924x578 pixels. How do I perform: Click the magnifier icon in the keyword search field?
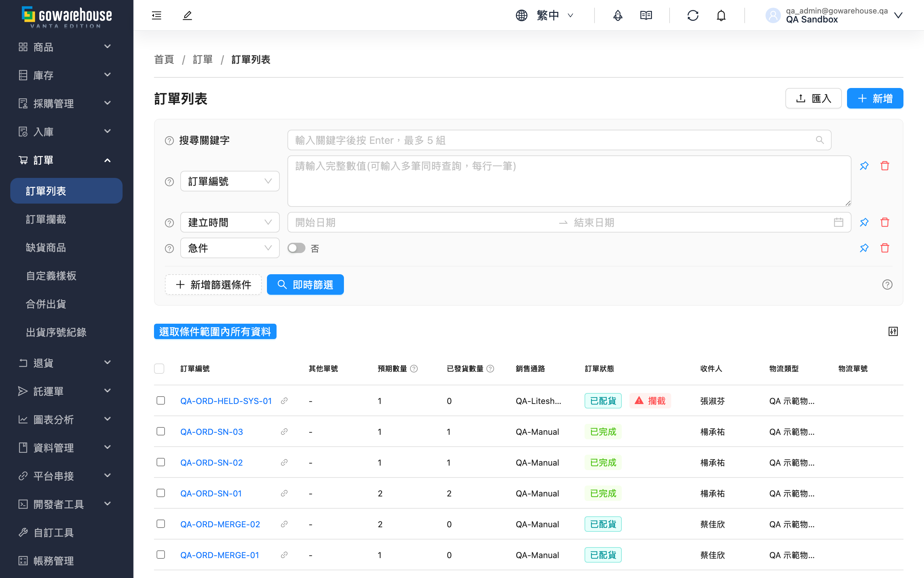tap(820, 140)
